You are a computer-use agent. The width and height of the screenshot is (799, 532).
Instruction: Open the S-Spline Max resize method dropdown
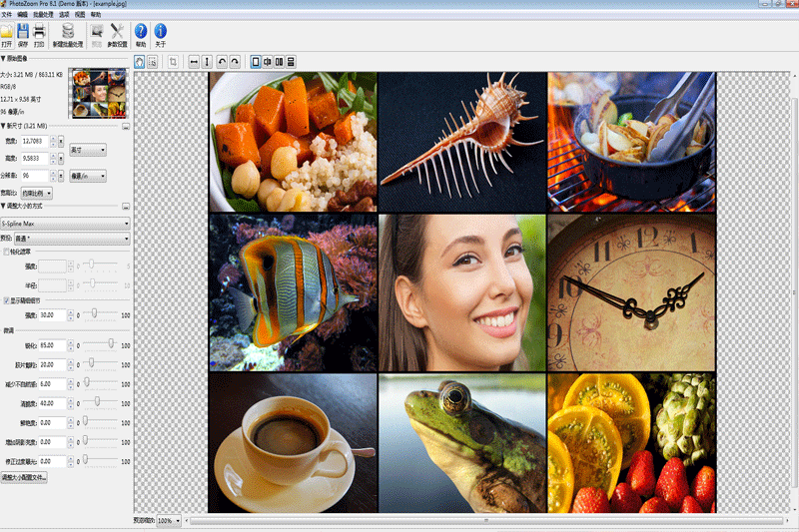(65, 224)
